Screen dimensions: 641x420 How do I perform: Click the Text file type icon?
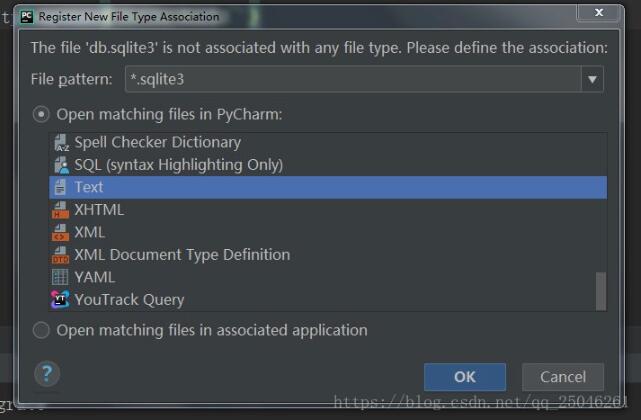[x=60, y=187]
